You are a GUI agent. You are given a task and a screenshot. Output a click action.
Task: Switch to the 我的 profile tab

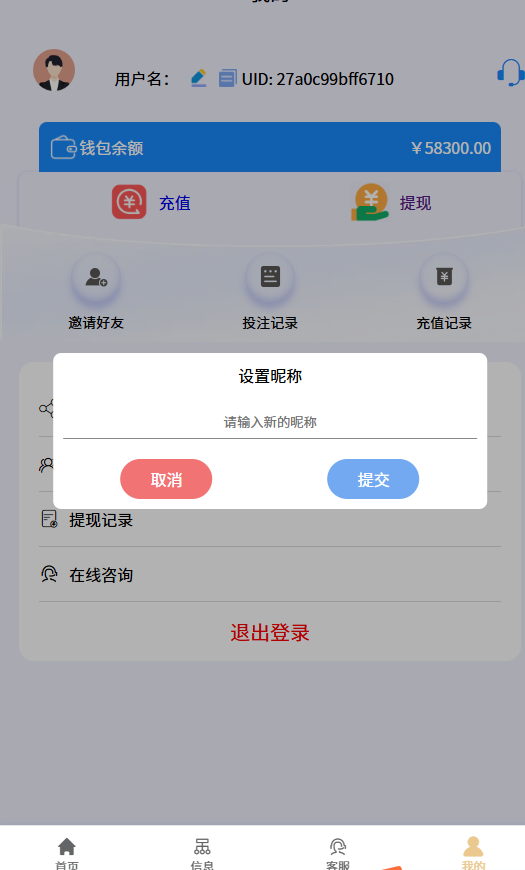473,853
